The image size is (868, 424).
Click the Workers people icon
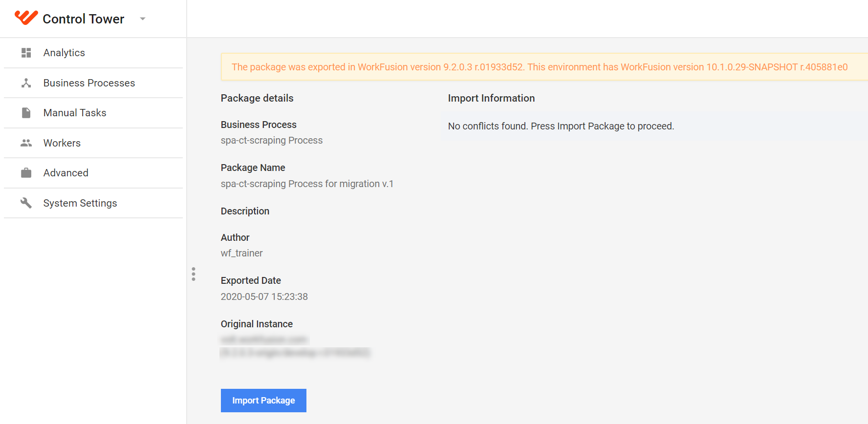tap(26, 143)
